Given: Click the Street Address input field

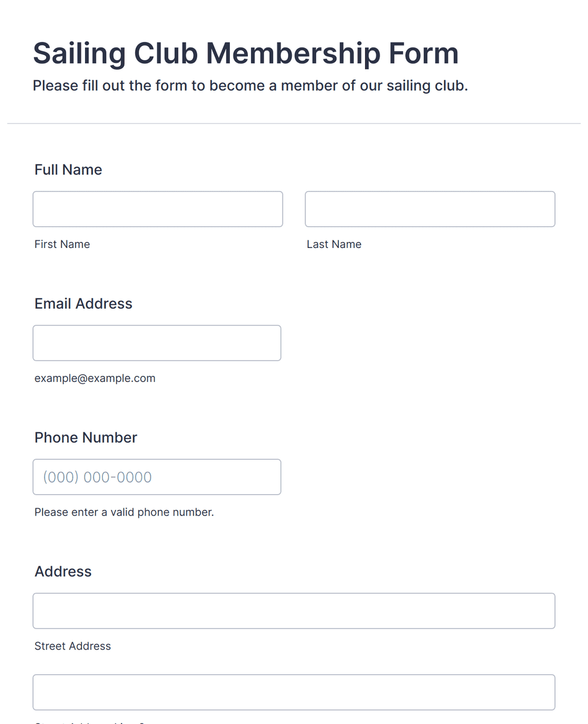Looking at the screenshot, I should click(x=294, y=611).
